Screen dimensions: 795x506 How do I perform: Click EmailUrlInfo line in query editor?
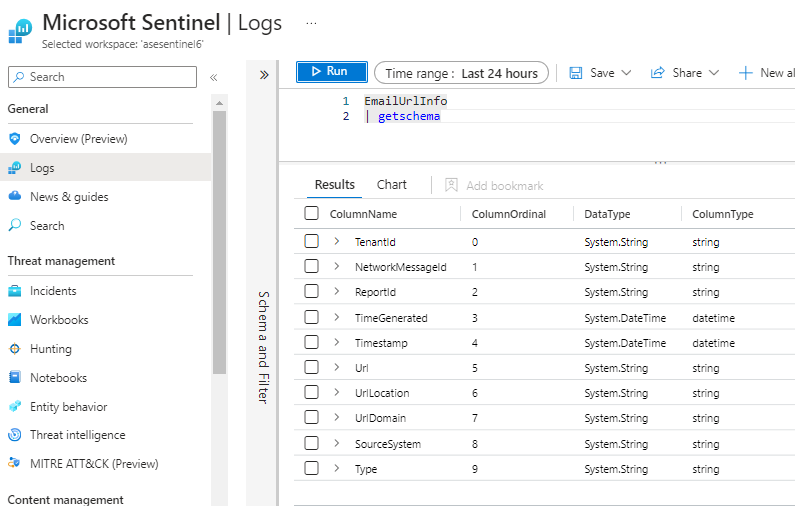406,101
